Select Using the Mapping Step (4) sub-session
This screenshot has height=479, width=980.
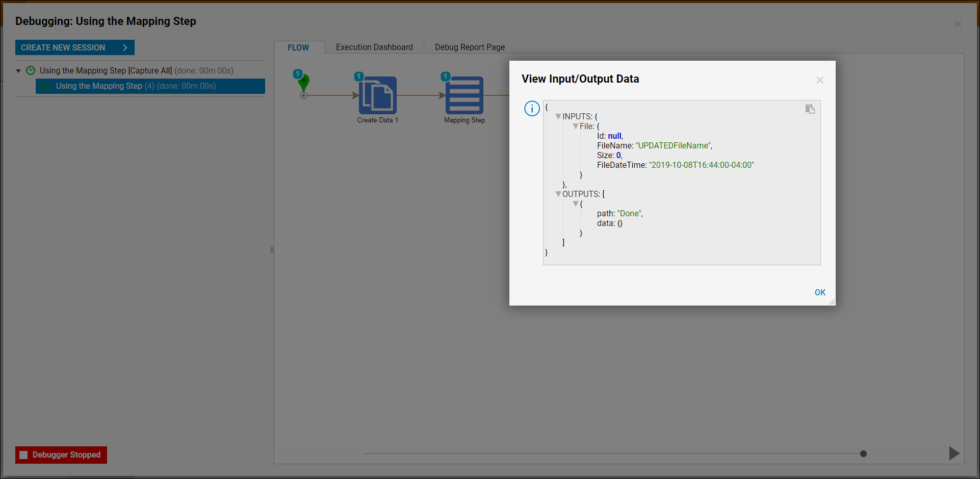coord(150,86)
